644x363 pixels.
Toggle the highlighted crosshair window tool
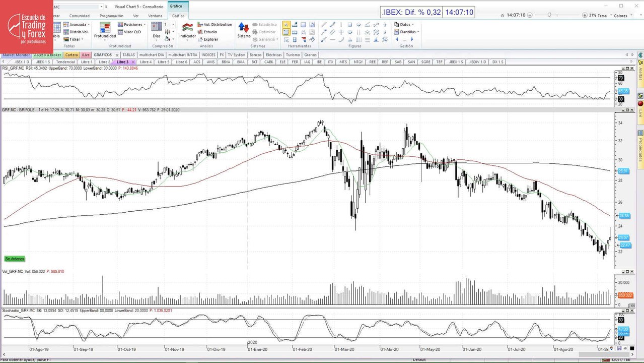(287, 32)
